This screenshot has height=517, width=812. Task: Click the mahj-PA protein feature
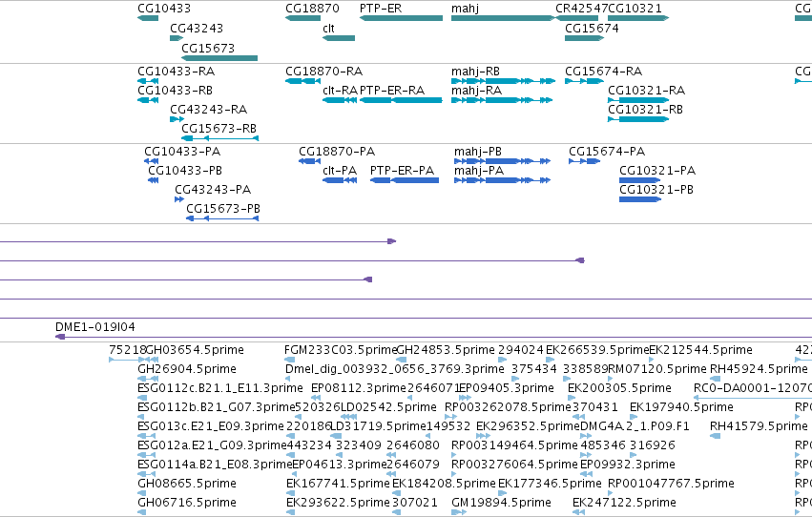502,180
